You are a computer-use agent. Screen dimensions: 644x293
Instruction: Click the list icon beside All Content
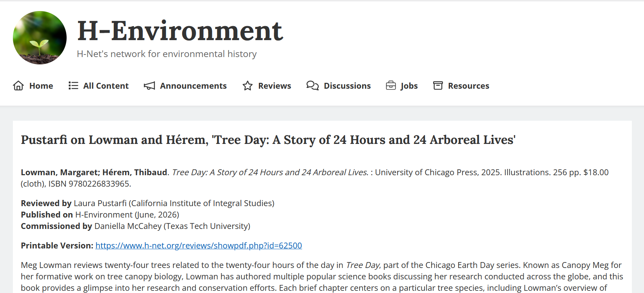(x=73, y=86)
